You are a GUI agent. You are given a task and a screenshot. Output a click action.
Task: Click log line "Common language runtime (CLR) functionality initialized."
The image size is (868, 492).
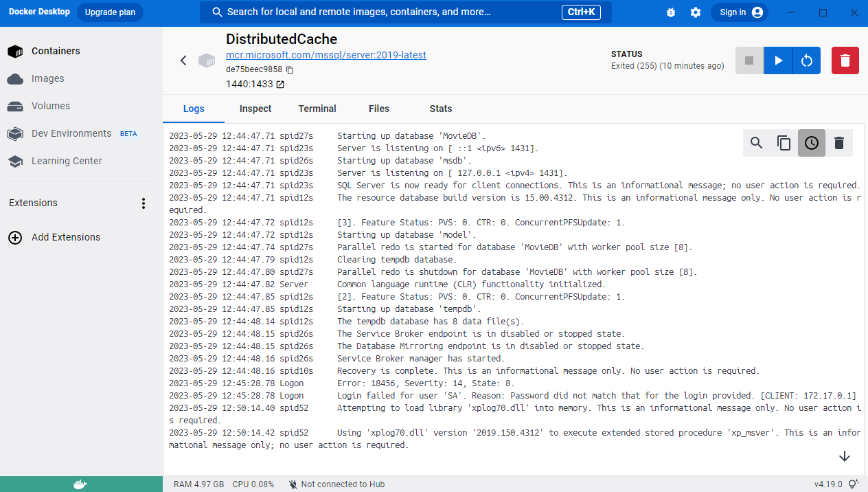(x=472, y=284)
